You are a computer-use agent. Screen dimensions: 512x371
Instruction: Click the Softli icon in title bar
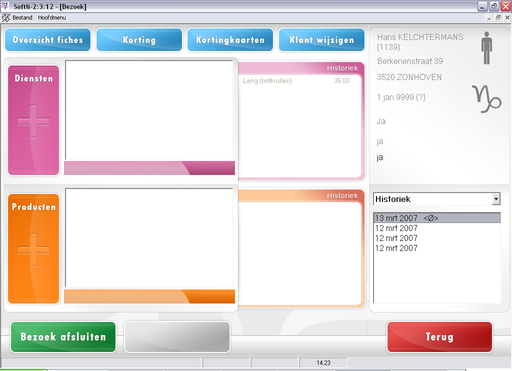click(5, 6)
